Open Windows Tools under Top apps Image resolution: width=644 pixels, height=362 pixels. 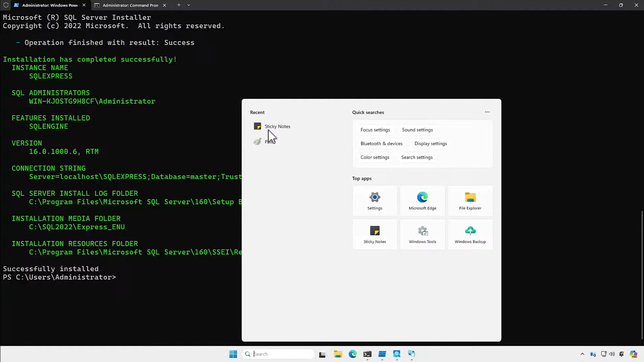(x=422, y=234)
